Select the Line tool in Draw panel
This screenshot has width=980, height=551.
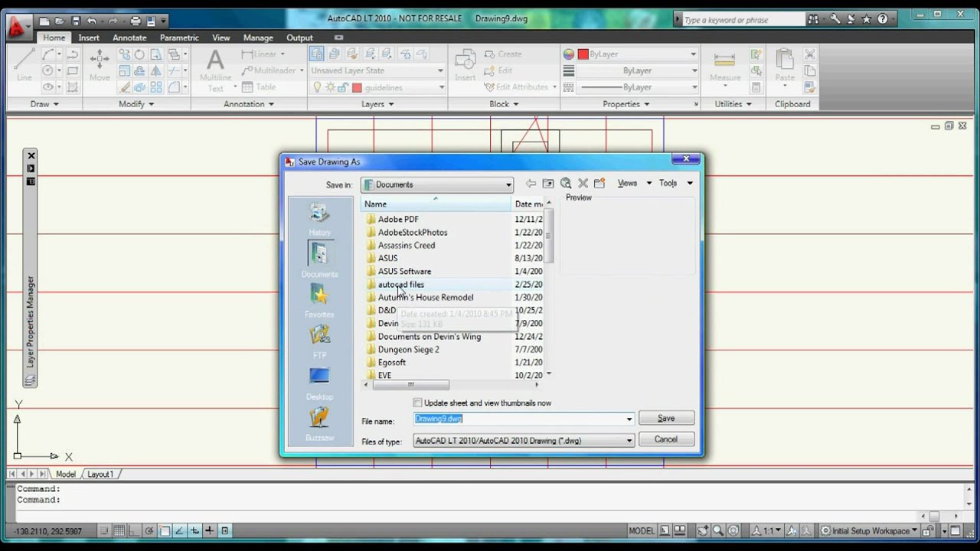pos(24,61)
